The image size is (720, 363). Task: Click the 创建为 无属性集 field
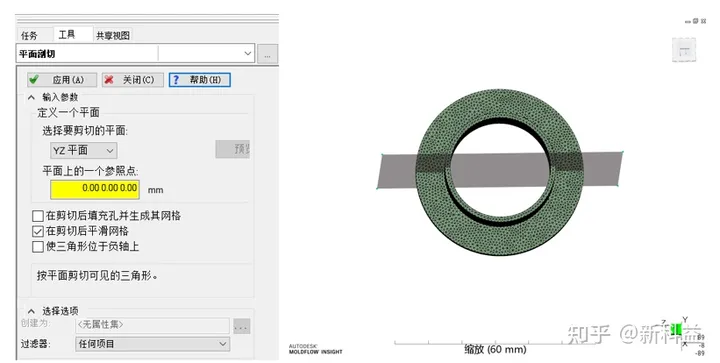point(152,325)
